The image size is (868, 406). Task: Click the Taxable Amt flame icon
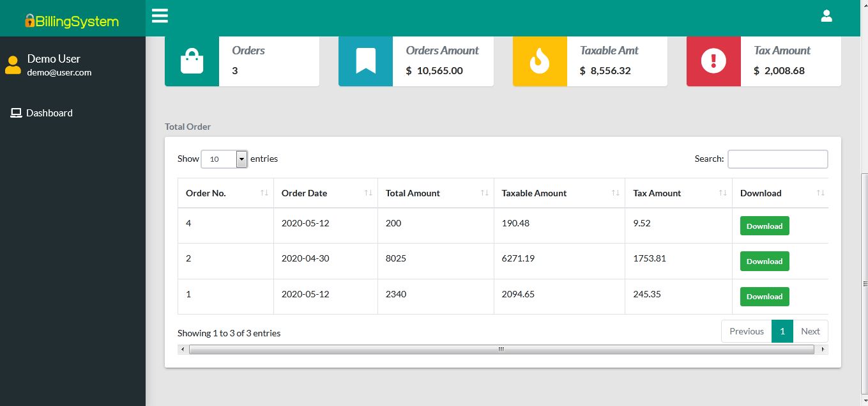pyautogui.click(x=539, y=61)
